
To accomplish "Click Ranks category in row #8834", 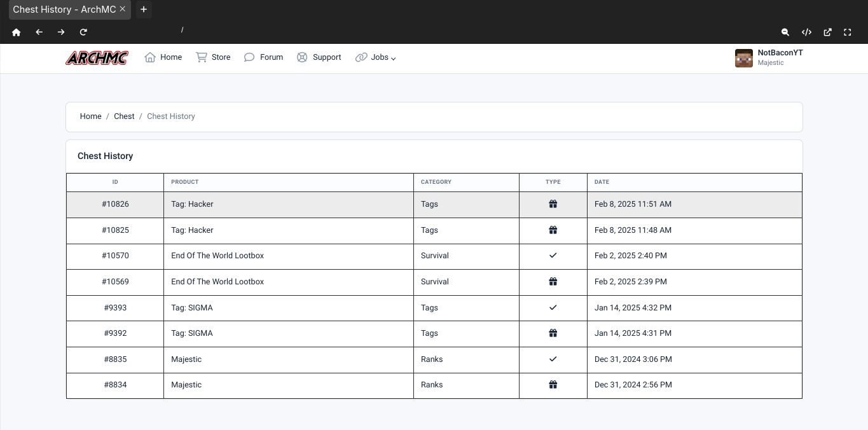I will click(432, 385).
